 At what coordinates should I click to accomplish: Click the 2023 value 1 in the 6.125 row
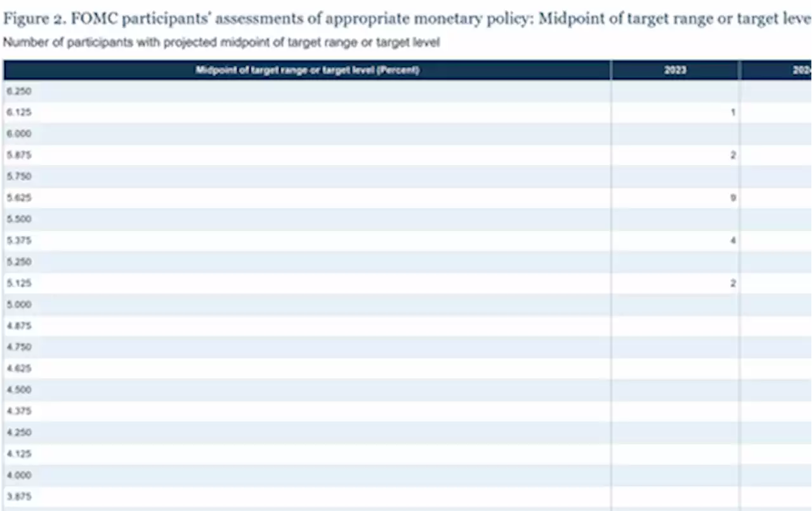click(x=733, y=112)
